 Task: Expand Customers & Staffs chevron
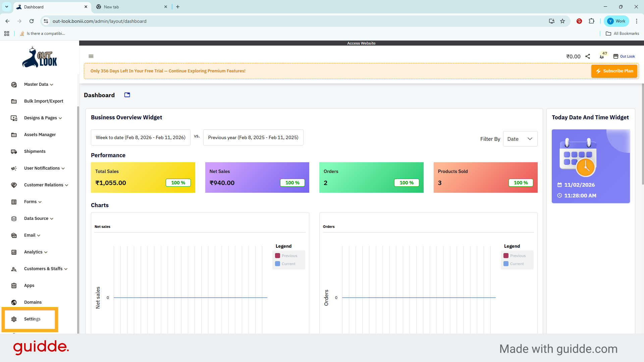pyautogui.click(x=66, y=269)
